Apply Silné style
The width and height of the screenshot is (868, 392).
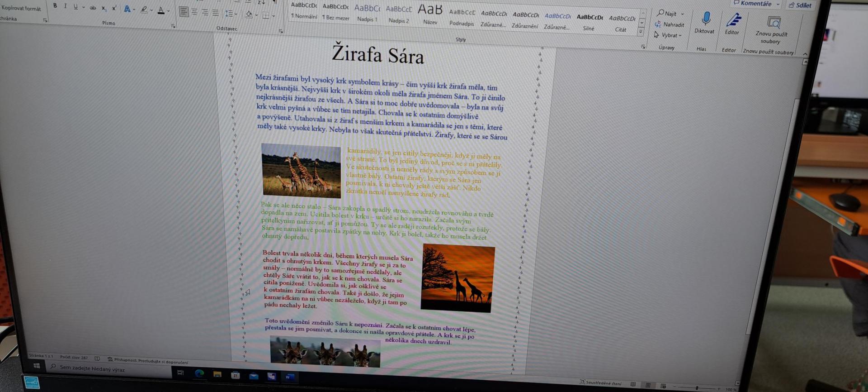point(589,23)
